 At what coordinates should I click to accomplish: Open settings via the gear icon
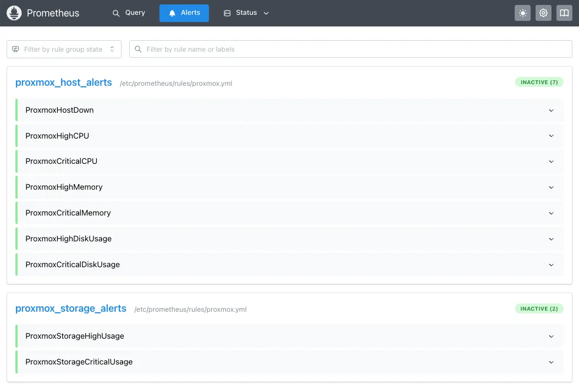click(x=543, y=13)
